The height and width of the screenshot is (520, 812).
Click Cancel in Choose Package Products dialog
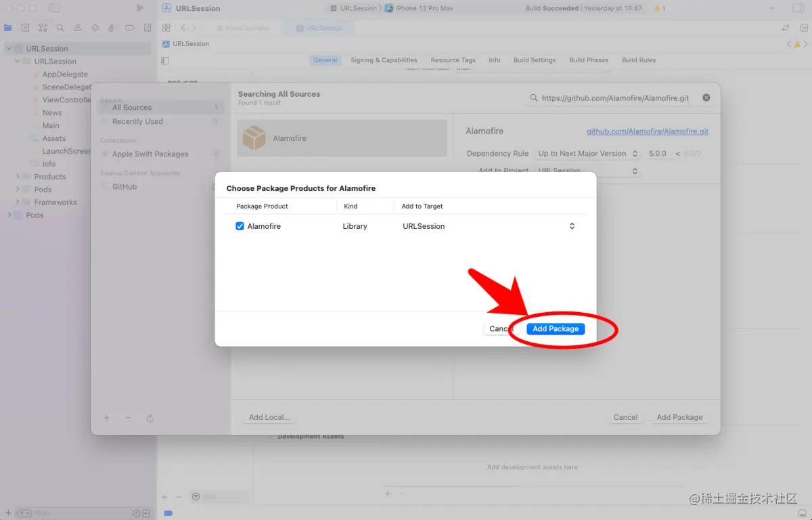(501, 328)
